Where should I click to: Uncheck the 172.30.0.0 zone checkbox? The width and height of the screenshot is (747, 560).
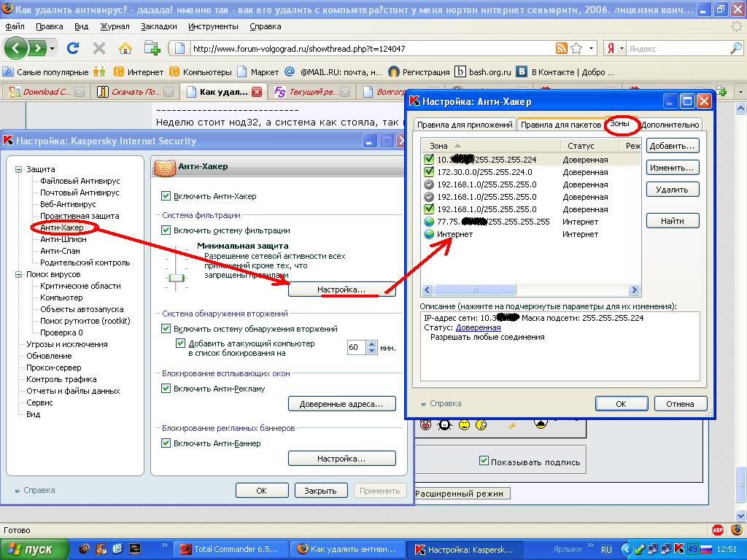click(x=429, y=172)
